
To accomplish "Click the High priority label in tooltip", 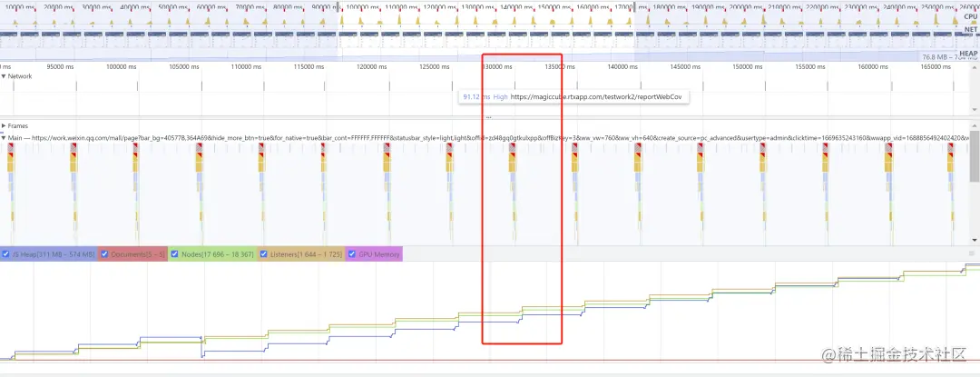I will (501, 97).
